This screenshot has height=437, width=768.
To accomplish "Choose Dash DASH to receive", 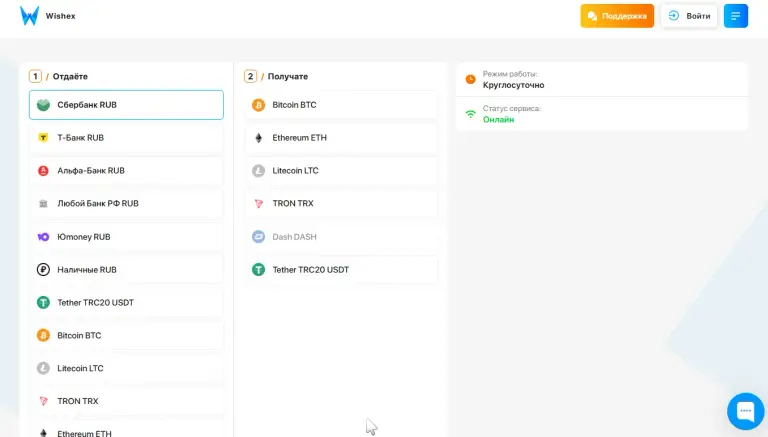I will point(341,237).
